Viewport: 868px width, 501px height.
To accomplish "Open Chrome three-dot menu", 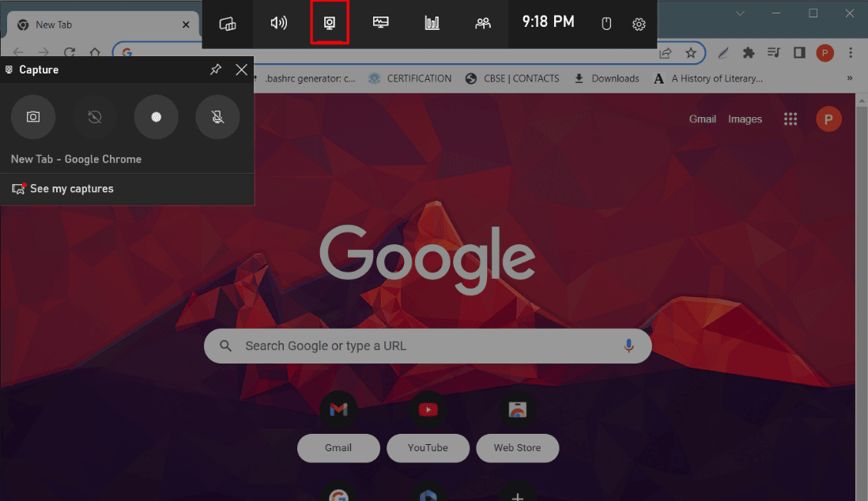I will (851, 53).
